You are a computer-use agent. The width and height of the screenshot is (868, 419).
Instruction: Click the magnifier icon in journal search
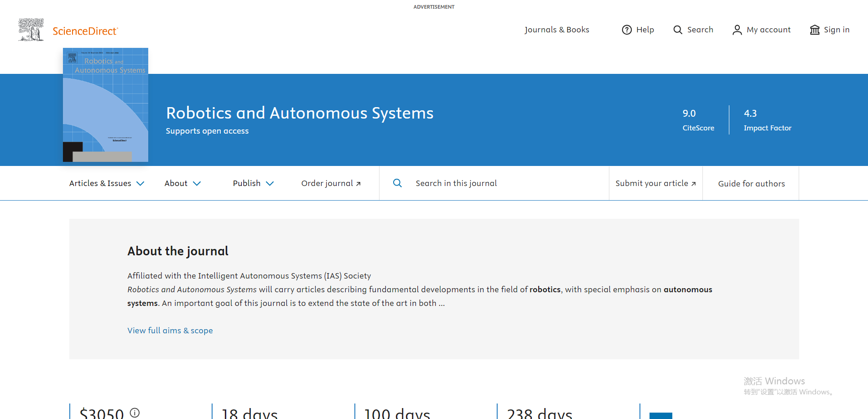pos(397,183)
